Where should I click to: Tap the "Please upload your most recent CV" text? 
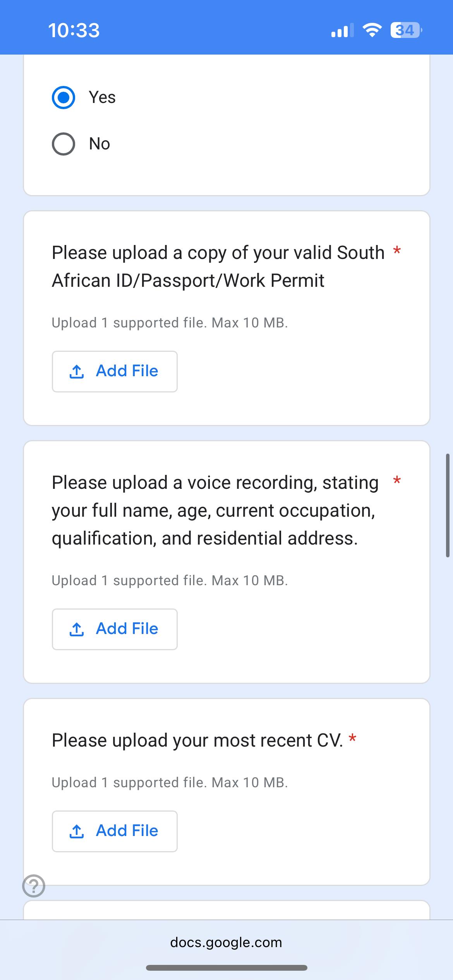click(197, 740)
